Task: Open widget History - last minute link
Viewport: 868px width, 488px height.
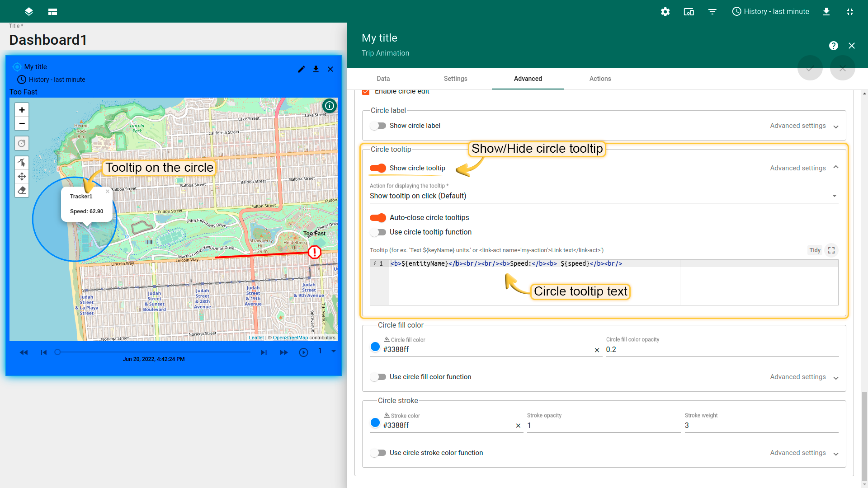Action: tap(51, 80)
